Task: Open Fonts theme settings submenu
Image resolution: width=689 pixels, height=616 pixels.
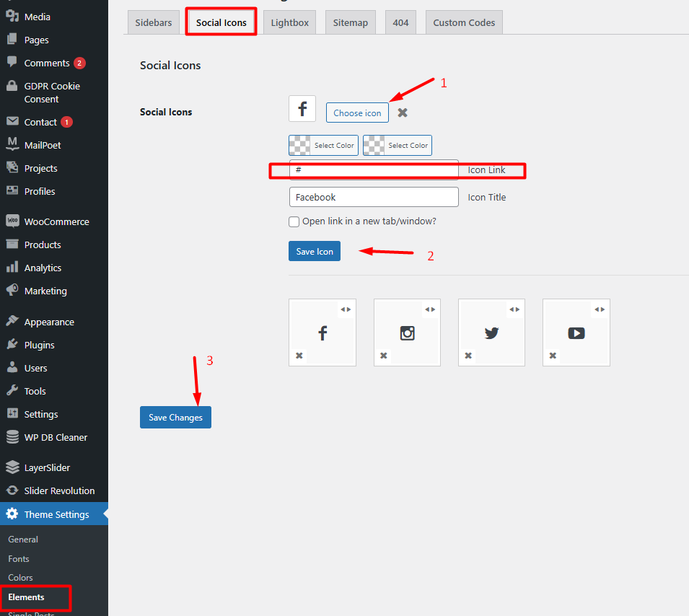Action: pyautogui.click(x=19, y=559)
